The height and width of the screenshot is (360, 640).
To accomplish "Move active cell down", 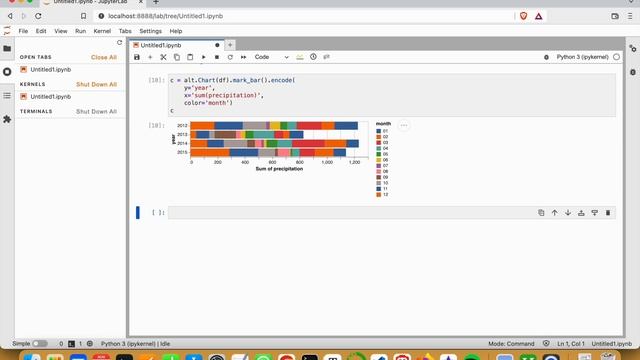I will pyautogui.click(x=568, y=213).
